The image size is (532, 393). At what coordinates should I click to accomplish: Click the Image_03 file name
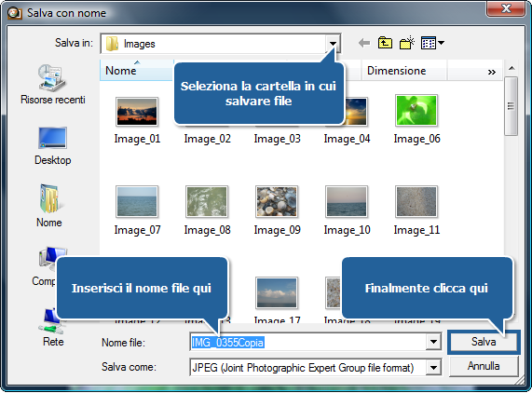278,139
